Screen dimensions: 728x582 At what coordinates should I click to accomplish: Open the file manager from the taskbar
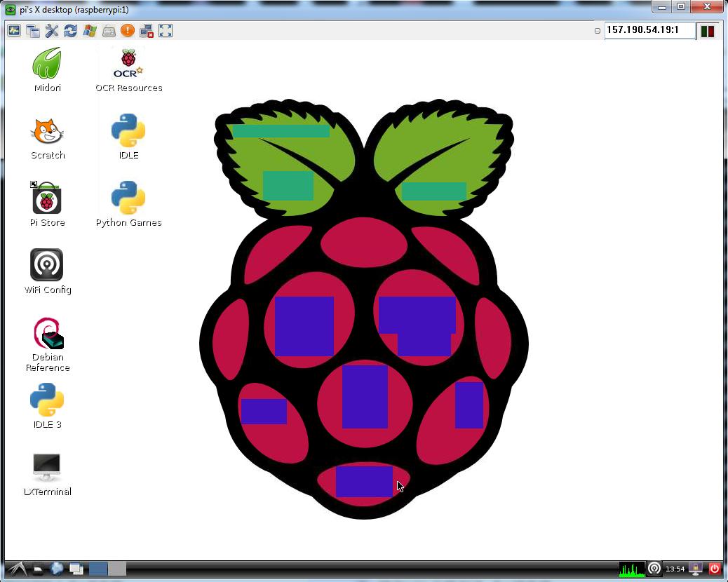click(38, 569)
